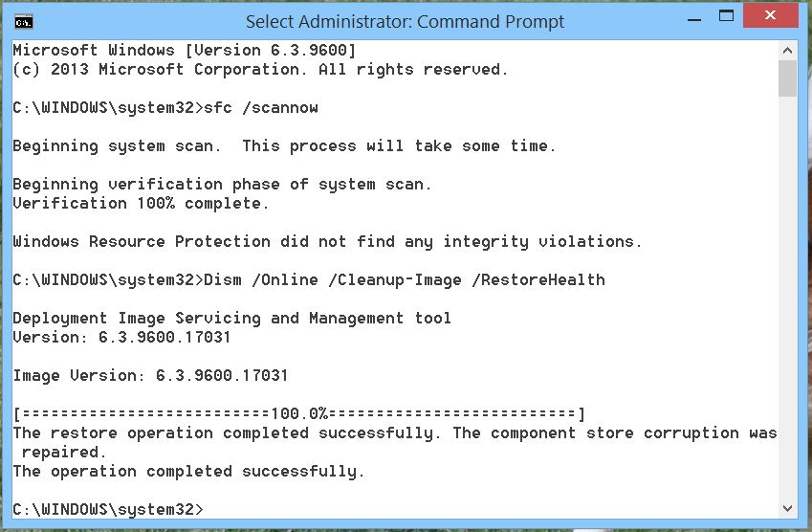Click the 'Verification 100% complete.' line
812x532 pixels.
pos(141,203)
